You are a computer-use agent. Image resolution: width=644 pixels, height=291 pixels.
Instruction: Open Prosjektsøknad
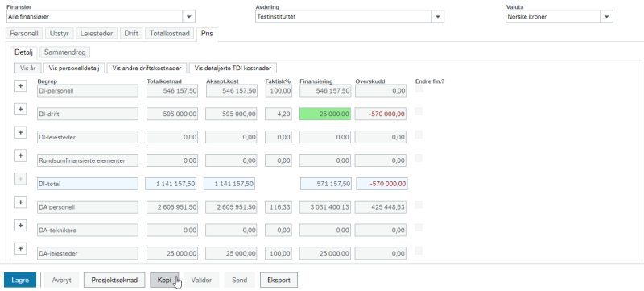[114, 280]
